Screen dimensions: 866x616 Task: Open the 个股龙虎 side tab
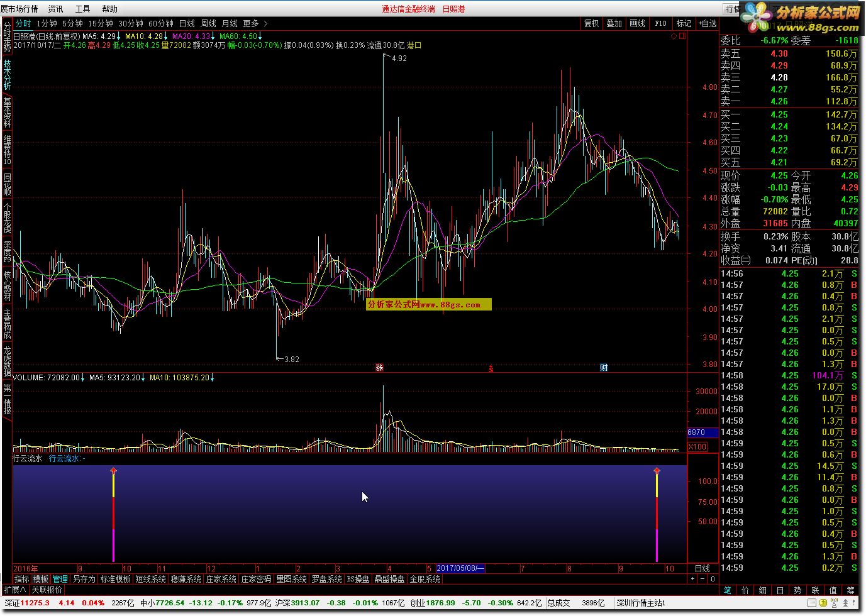[x=7, y=218]
